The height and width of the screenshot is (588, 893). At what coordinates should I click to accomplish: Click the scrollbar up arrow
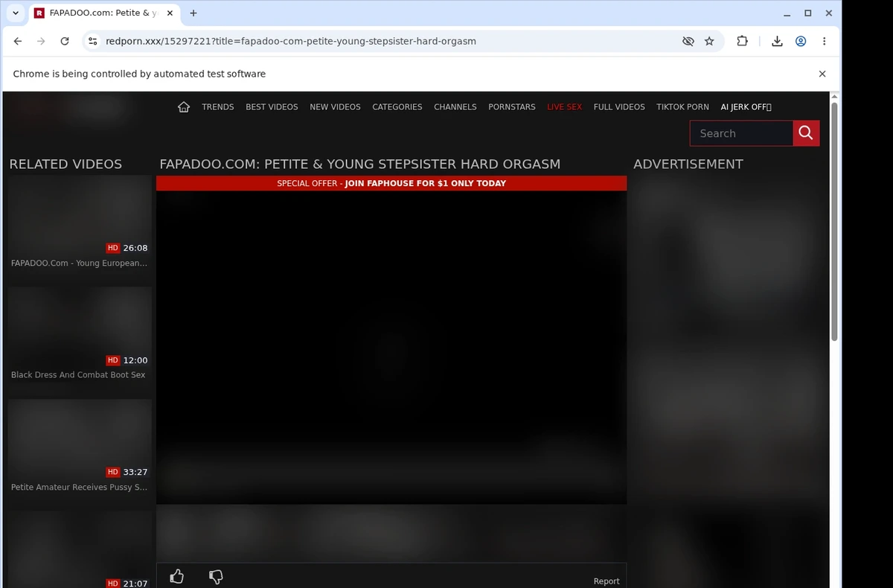pos(834,97)
